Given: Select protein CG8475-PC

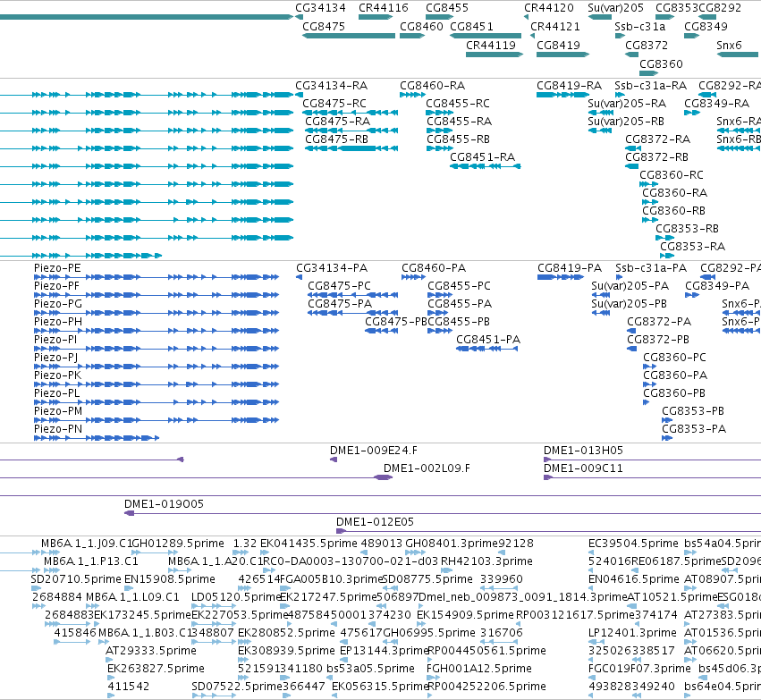Looking at the screenshot, I should 339,286.
